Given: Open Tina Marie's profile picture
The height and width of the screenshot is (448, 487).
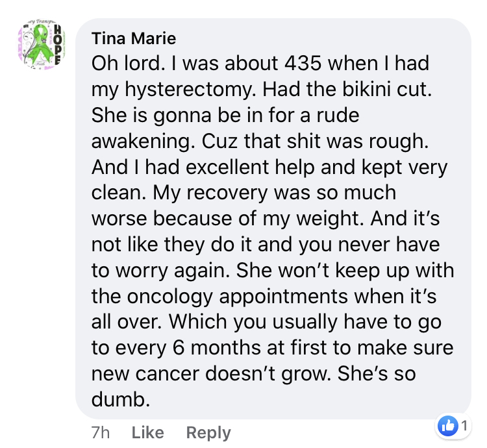Looking at the screenshot, I should click(x=42, y=44).
